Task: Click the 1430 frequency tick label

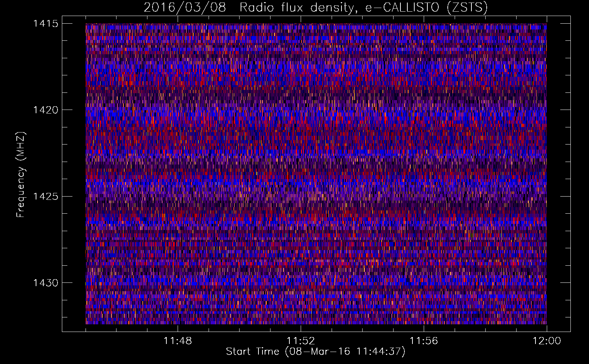Action: click(x=46, y=283)
